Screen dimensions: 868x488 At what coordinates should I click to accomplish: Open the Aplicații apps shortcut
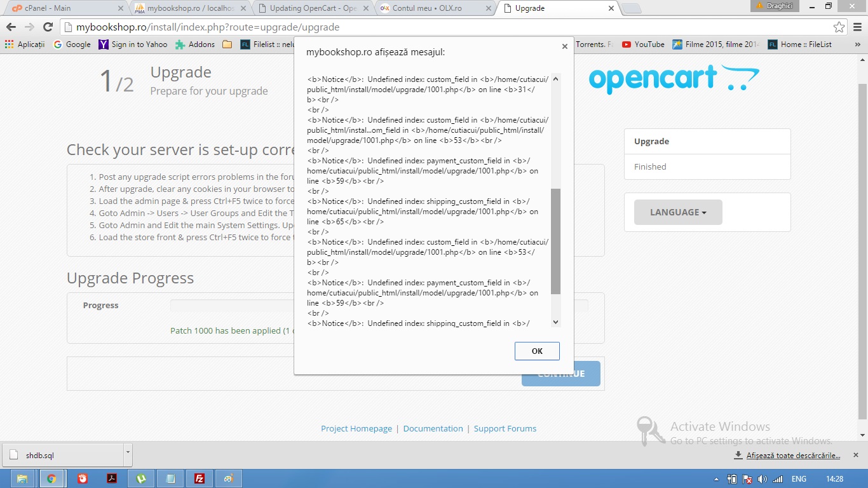(x=25, y=44)
